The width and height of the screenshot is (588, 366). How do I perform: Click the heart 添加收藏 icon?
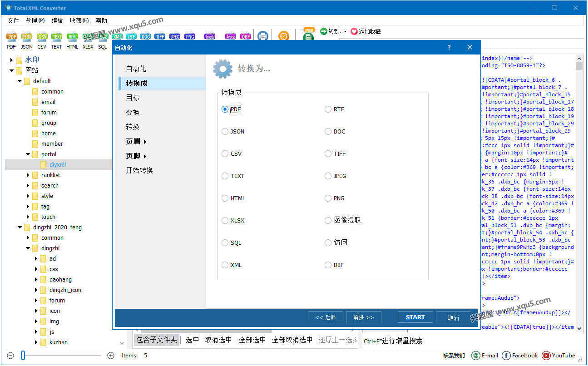354,31
